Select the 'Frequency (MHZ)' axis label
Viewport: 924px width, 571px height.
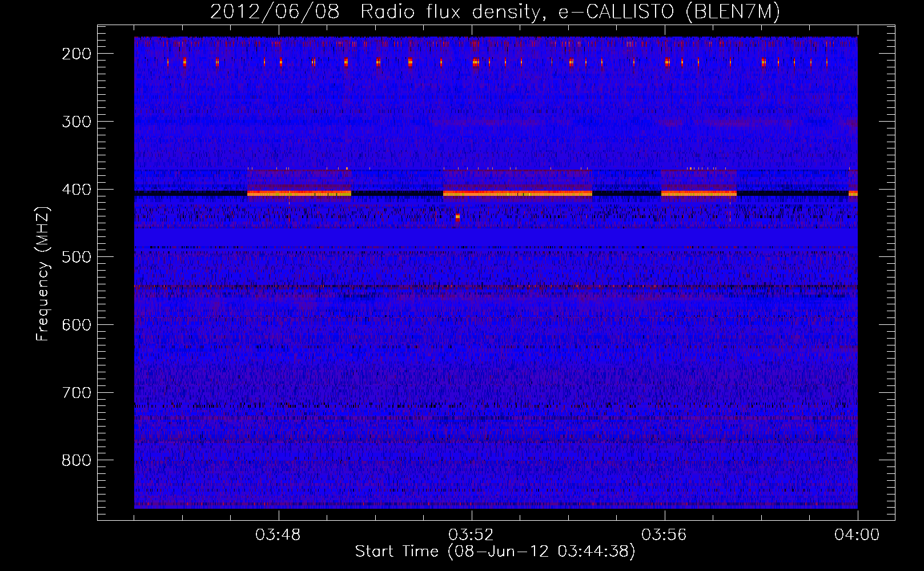point(43,274)
